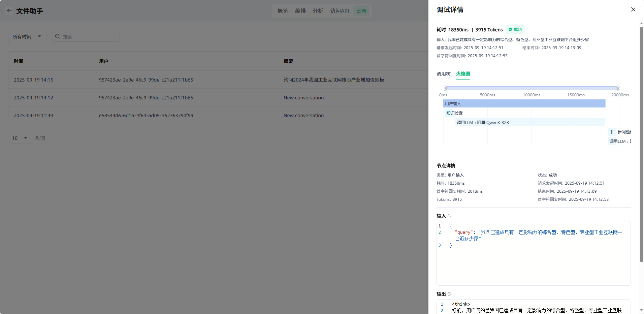Select the 调用LLM：阿里|Qwen3-32B flame bar

pyautogui.click(x=530, y=122)
